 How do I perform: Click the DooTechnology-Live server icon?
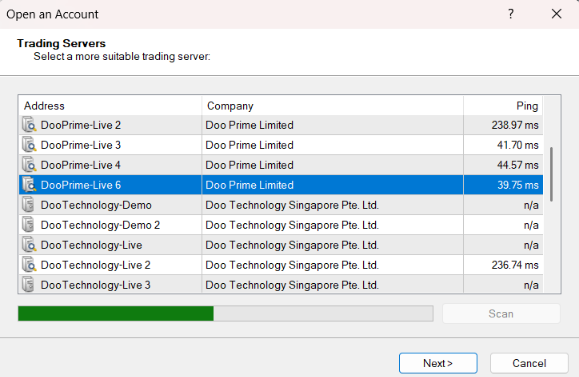(29, 244)
